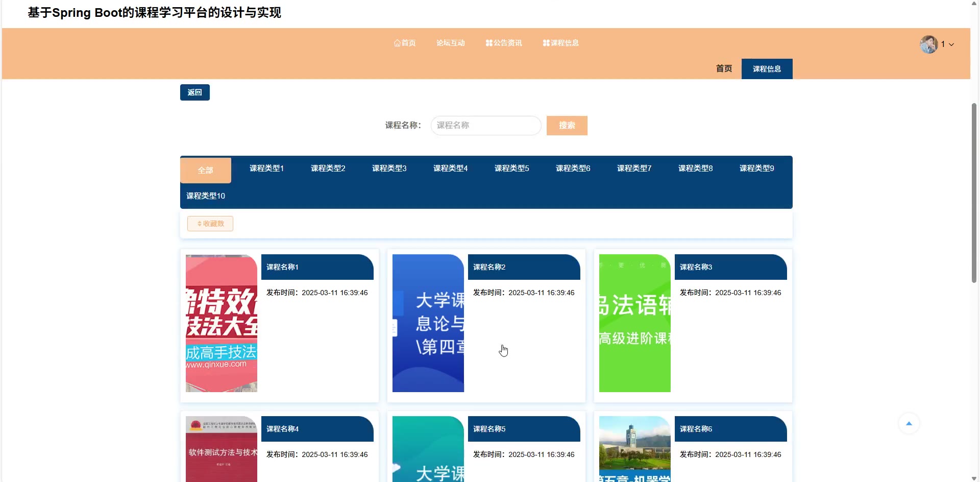Filter by 课程类型3 tab
This screenshot has height=482, width=980.
(x=389, y=168)
